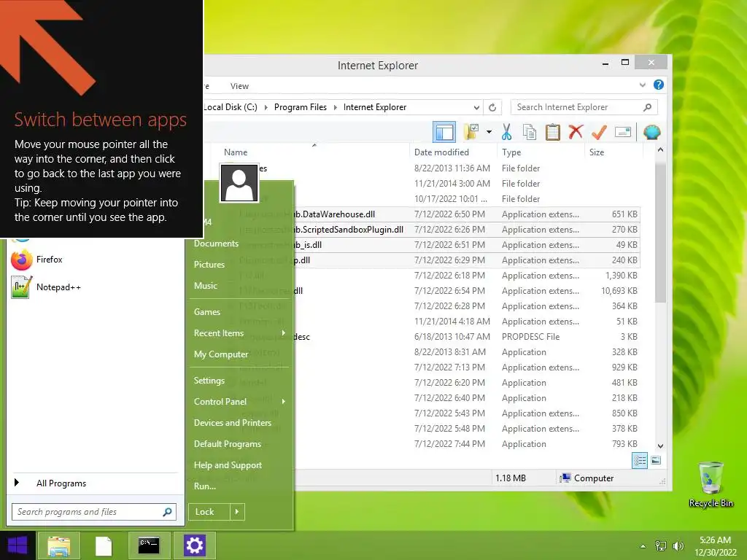Select Local Disk (C:) in the breadcrumb
747x560 pixels.
231,107
